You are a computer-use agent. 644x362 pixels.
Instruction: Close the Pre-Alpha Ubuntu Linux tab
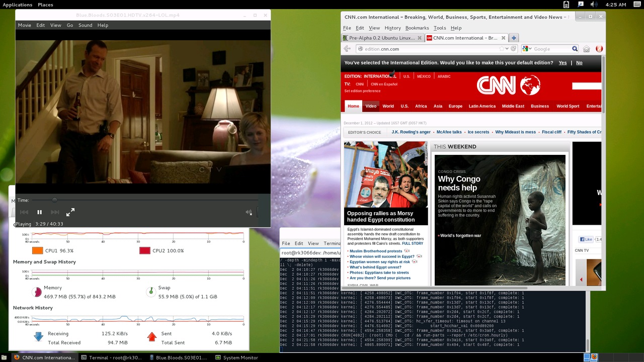(420, 38)
